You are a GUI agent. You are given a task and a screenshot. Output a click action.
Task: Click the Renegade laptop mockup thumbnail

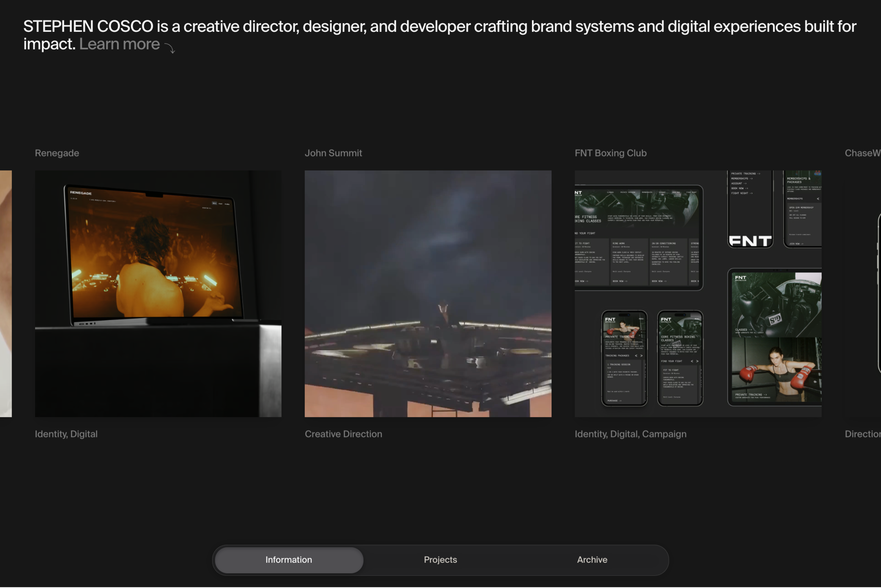coord(158,294)
